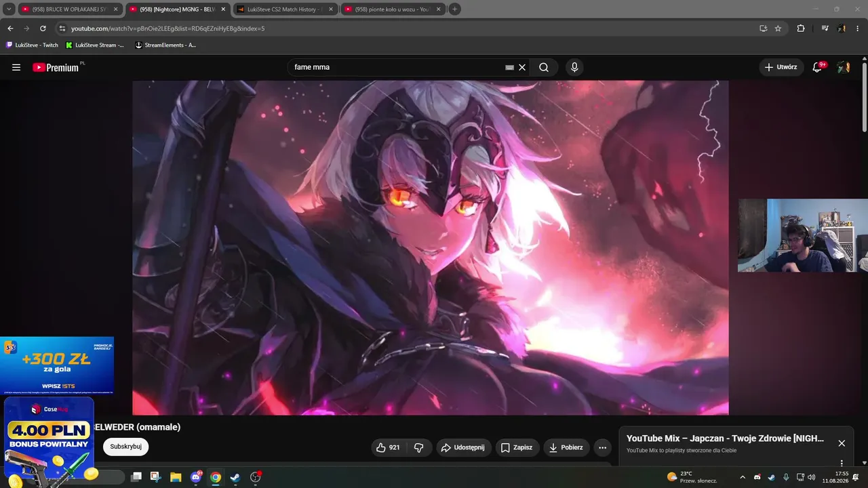Open Chrome media controls icon
Screen dimensions: 868x488
pos(825,28)
